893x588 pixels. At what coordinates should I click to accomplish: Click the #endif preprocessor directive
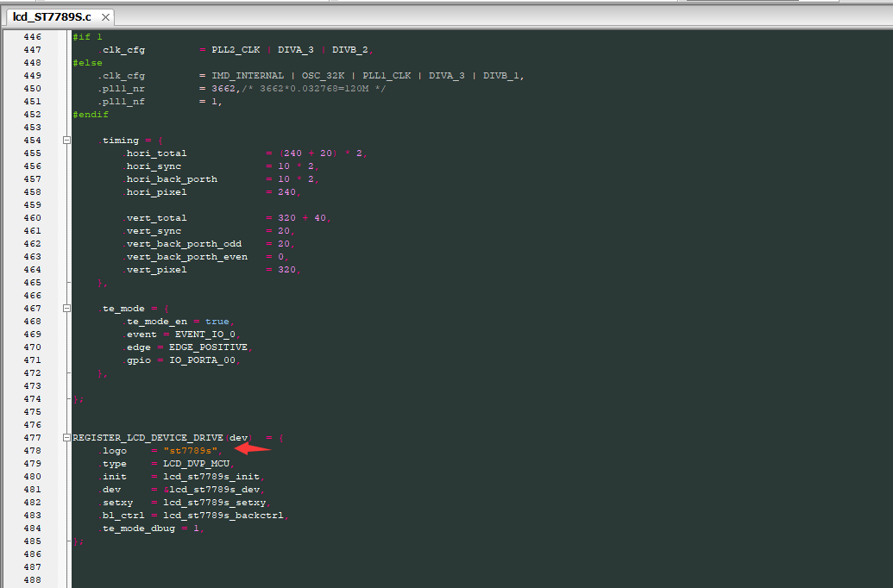point(91,115)
